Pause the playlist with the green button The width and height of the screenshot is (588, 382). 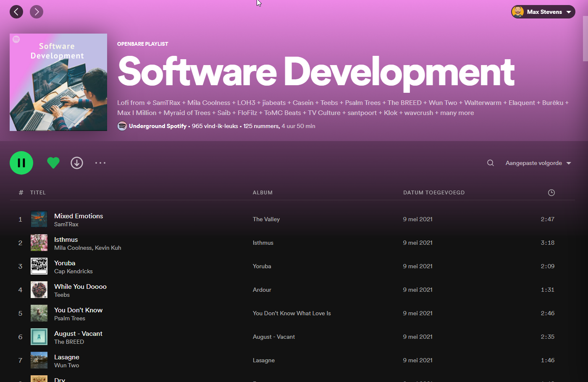pyautogui.click(x=21, y=163)
